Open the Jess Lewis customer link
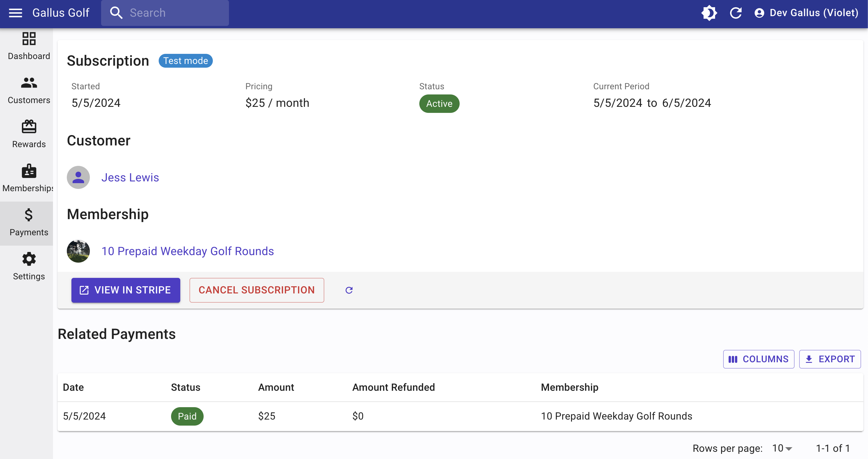868x459 pixels. tap(130, 178)
